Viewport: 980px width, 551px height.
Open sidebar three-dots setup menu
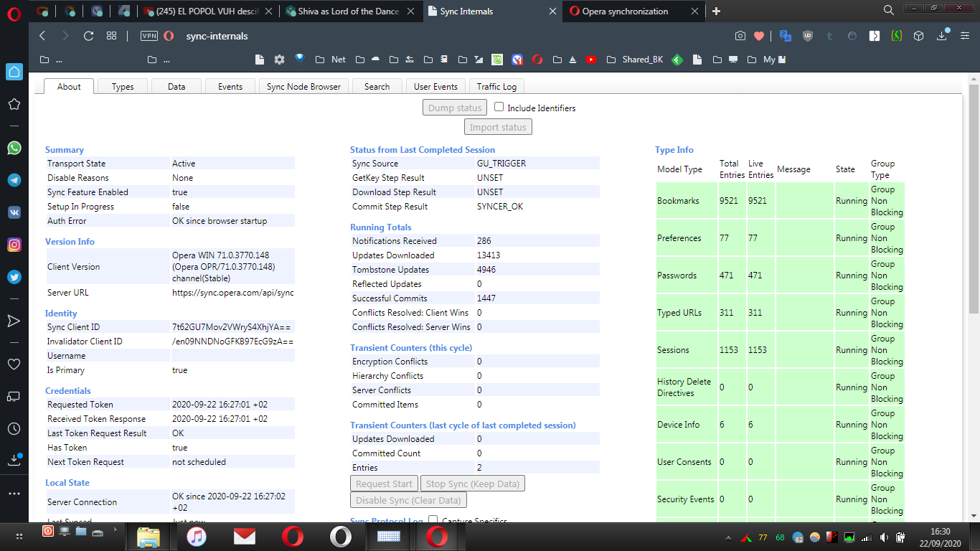coord(14,494)
